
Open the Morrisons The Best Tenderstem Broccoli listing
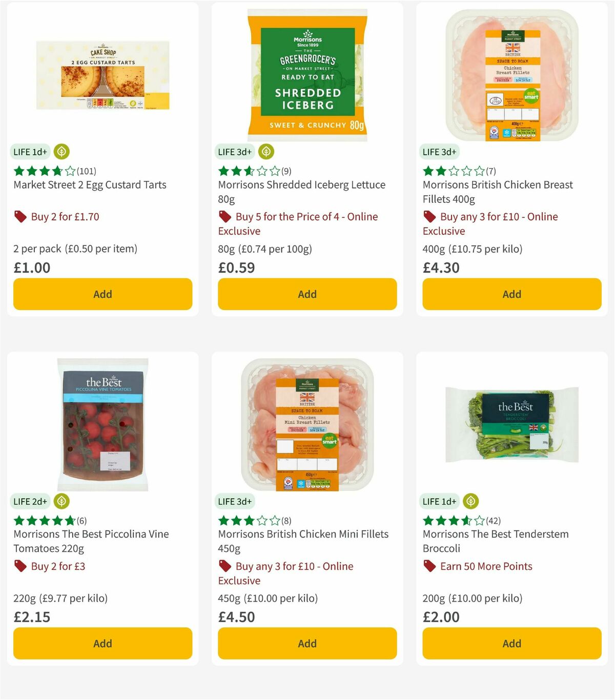(495, 541)
